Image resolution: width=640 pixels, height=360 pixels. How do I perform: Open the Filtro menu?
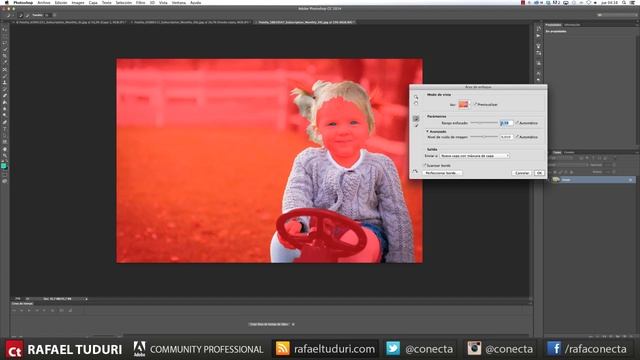[140, 2]
